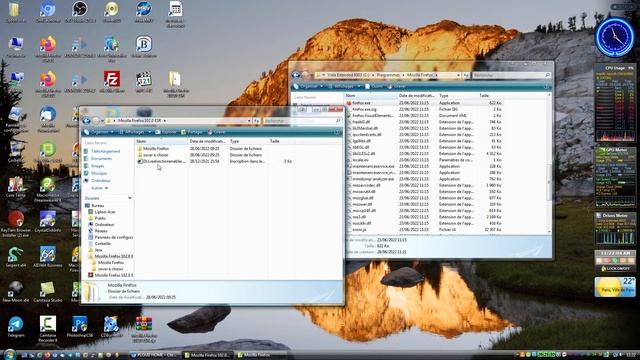
Task: Click Explorer button in the front window toolbar
Action: [x=166, y=132]
